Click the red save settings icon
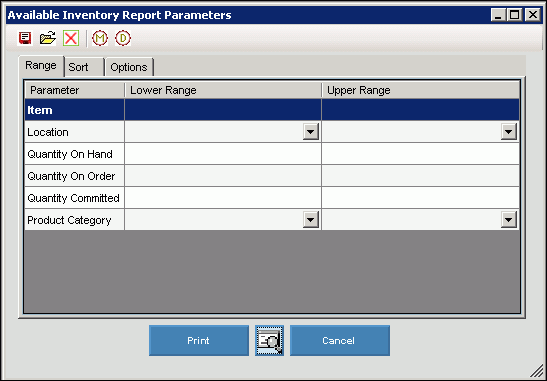Viewport: 547px width, 381px height. point(25,38)
